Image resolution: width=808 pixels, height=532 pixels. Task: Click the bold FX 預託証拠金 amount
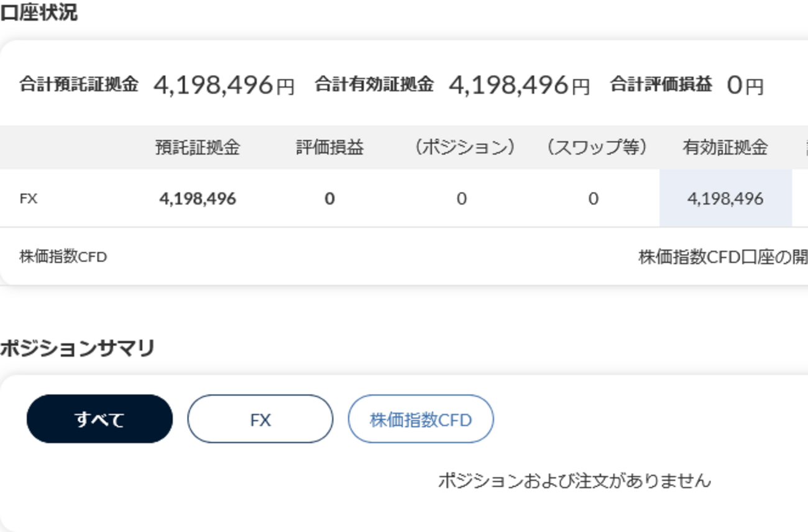tap(198, 199)
